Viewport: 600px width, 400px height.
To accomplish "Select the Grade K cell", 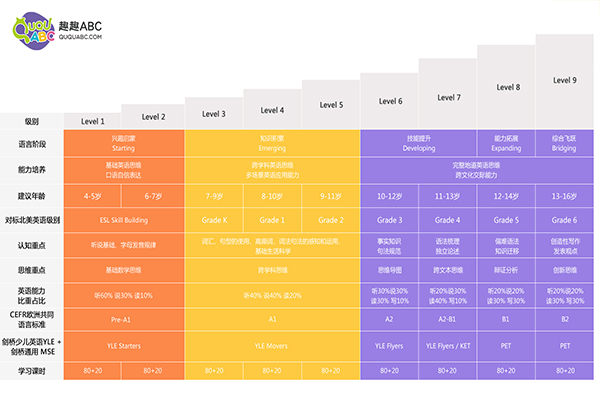I will point(214,219).
